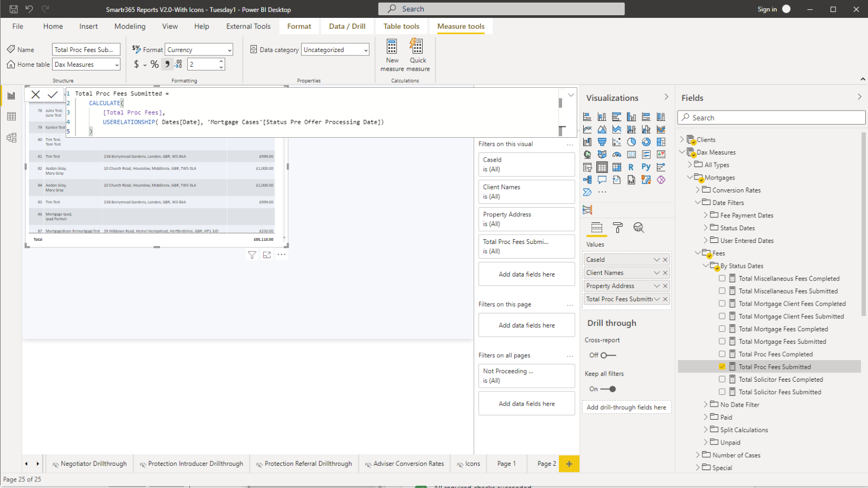Open the External Tools tab

(x=248, y=26)
